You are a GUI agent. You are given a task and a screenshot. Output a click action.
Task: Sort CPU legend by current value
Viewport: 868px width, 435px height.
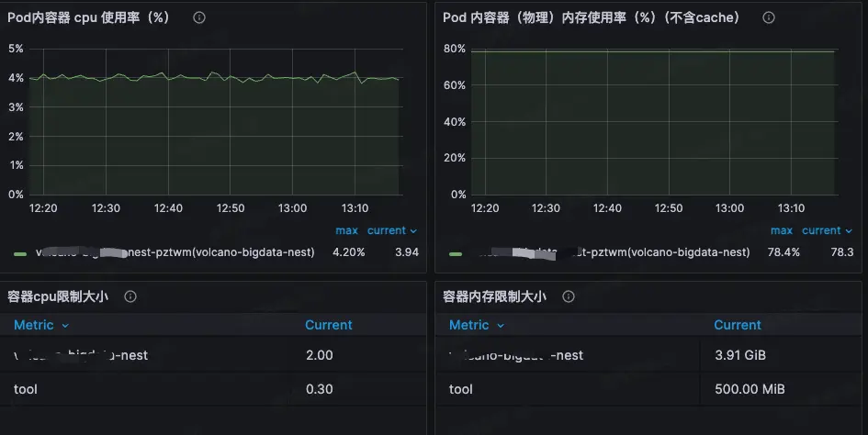392,230
